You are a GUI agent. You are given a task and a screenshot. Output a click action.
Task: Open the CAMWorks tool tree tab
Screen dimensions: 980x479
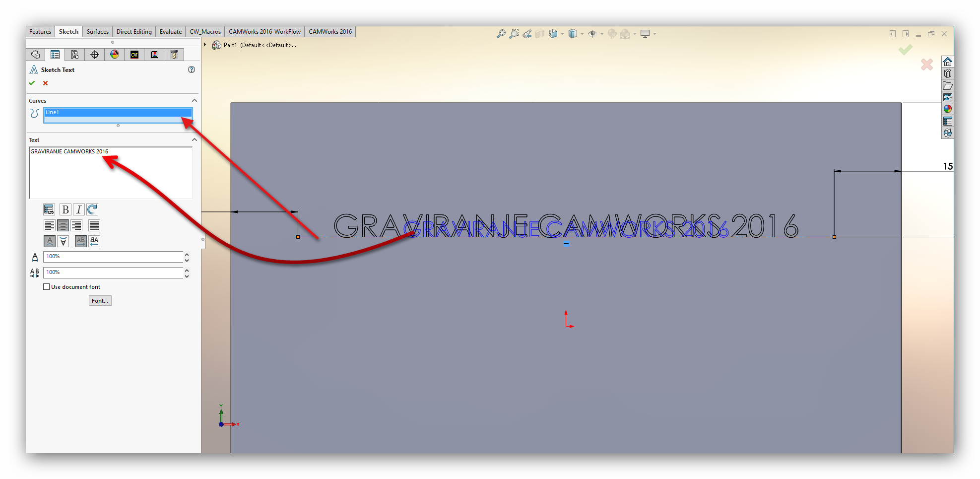coord(174,55)
